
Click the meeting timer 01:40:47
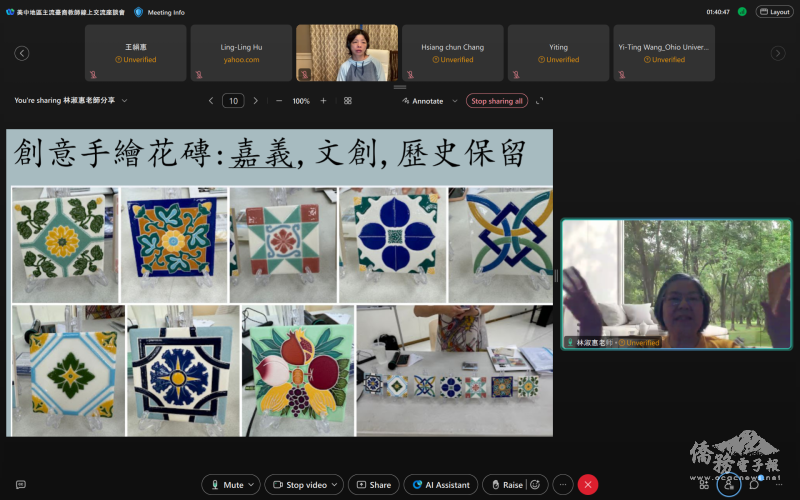(718, 12)
